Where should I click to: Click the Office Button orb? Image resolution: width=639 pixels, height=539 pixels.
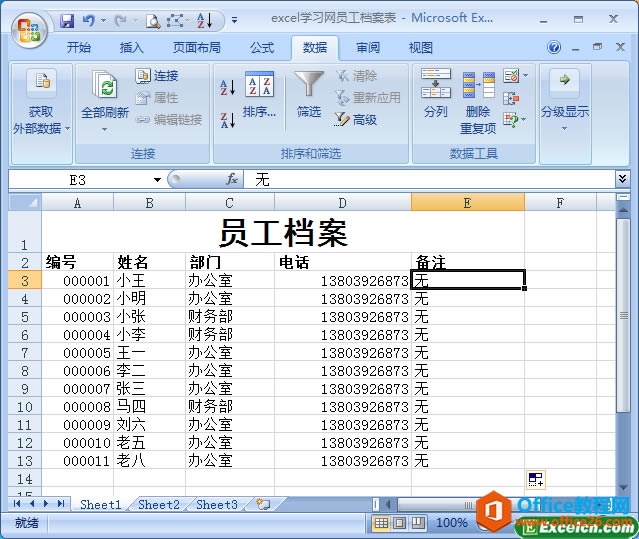[x=28, y=29]
